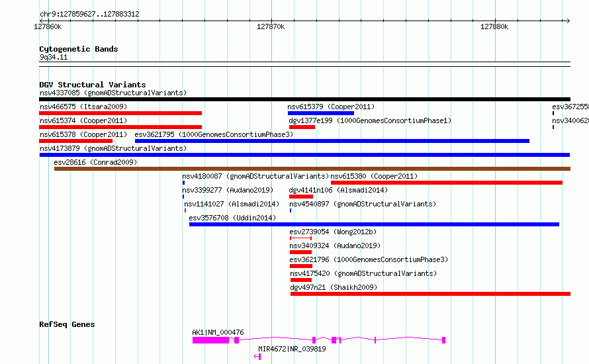The width and height of the screenshot is (589, 364).
Task: Select the dgv1377e199 variant label
Action: pos(370,120)
